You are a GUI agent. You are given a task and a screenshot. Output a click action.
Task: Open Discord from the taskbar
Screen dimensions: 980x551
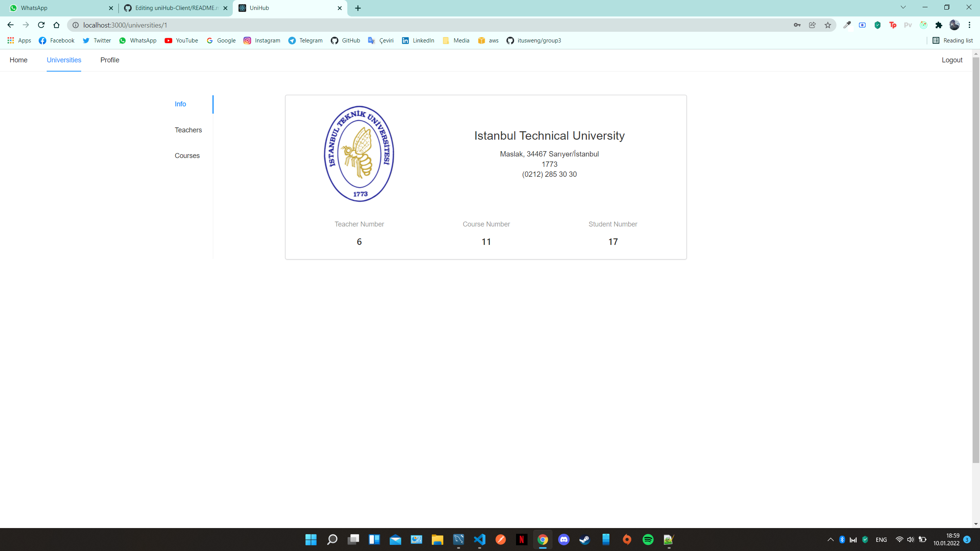click(x=564, y=540)
